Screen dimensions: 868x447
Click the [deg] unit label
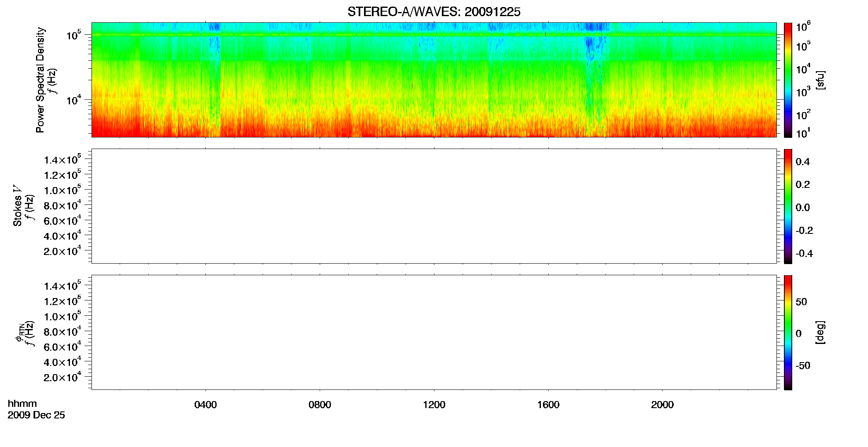821,332
